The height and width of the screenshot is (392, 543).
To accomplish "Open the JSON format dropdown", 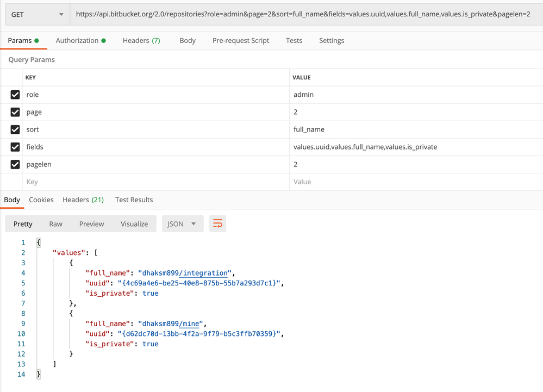I will [183, 223].
